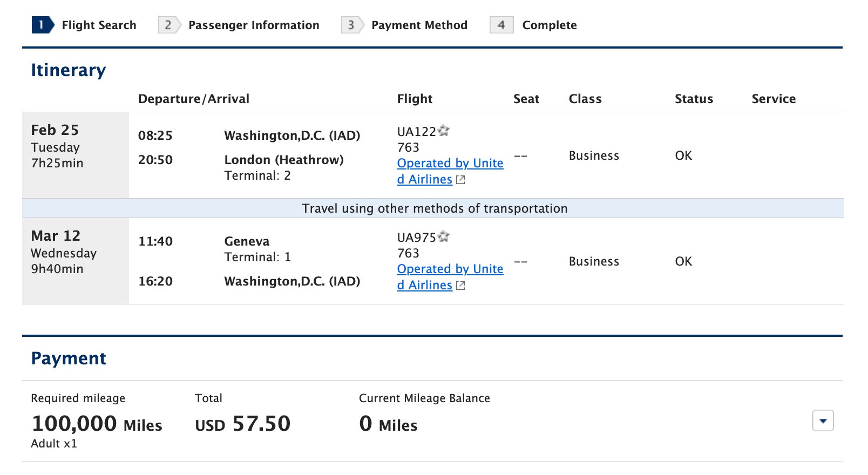868x475 pixels.
Task: Click external link icon on Geneva flight's operator link
Action: point(459,285)
